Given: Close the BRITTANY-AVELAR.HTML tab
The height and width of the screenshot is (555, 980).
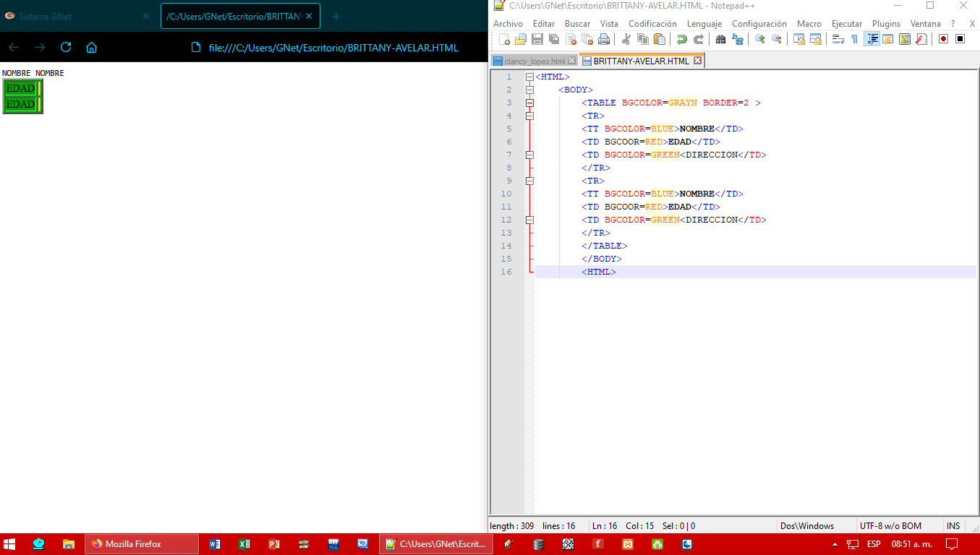Looking at the screenshot, I should pos(697,61).
